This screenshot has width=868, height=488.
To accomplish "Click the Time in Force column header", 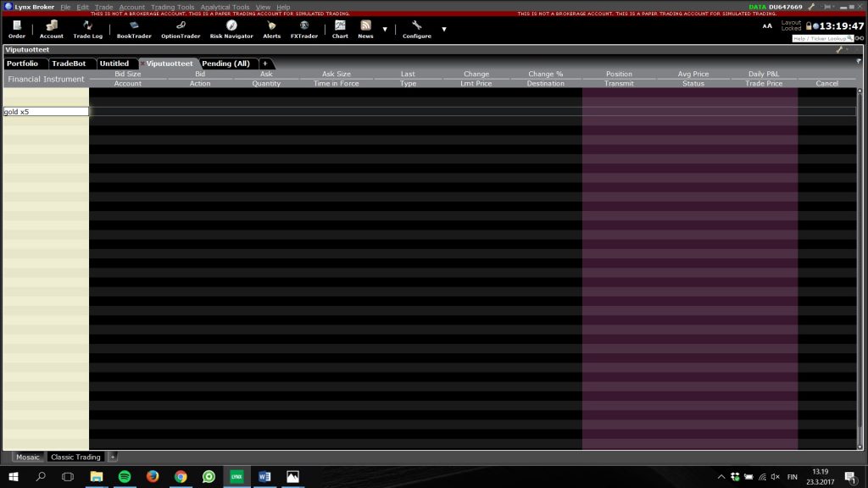I will tap(336, 84).
